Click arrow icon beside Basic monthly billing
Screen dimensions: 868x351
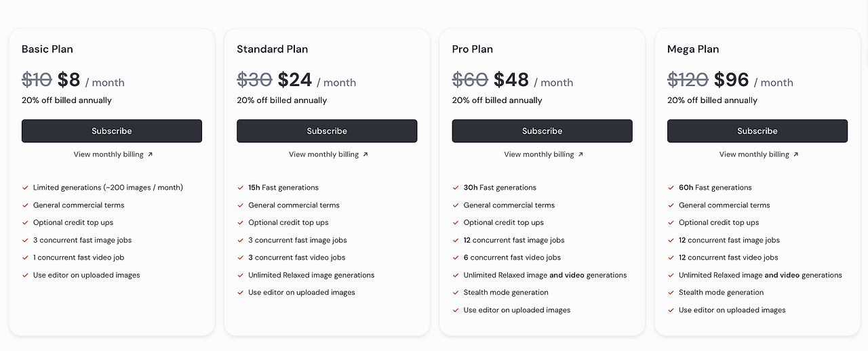click(151, 154)
